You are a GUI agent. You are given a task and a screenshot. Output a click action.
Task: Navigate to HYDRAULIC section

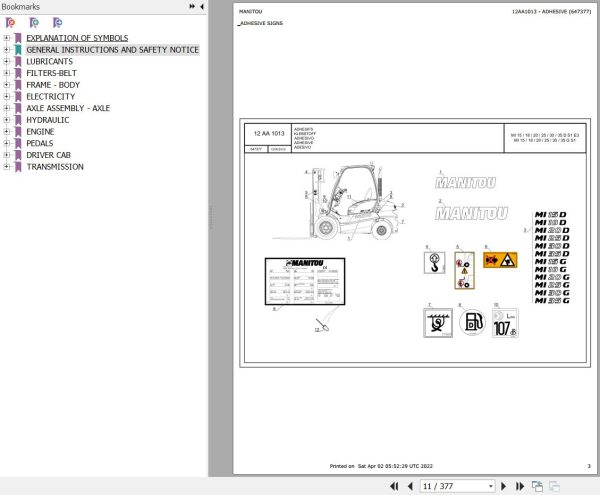pyautogui.click(x=47, y=120)
